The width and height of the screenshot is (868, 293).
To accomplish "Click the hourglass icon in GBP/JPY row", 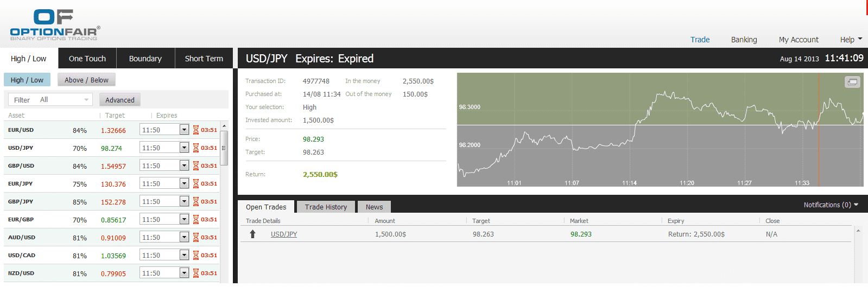I will pos(196,202).
